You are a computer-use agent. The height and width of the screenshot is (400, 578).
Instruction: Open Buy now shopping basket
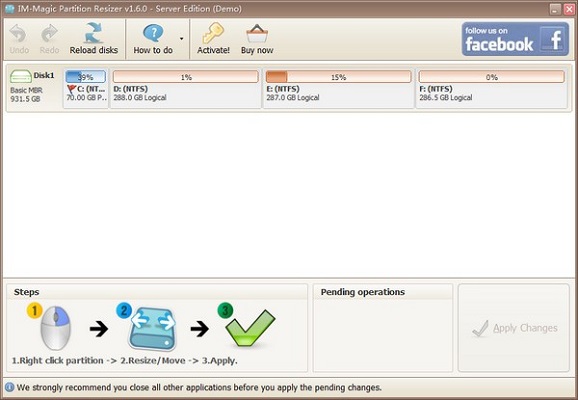coord(257,34)
